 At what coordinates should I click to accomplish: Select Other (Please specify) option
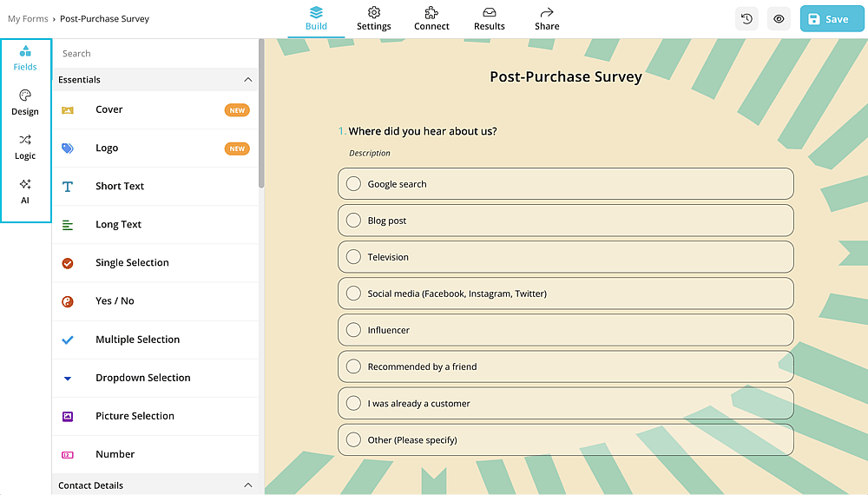[x=566, y=440]
